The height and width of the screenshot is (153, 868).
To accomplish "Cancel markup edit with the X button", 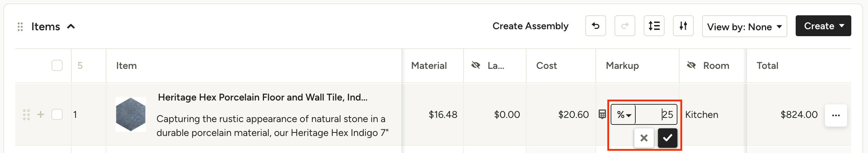I will coord(644,138).
